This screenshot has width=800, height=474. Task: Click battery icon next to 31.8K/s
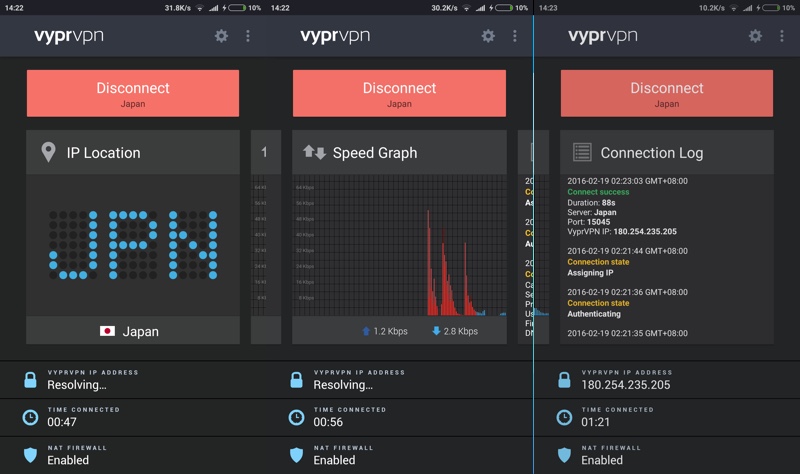[237, 8]
